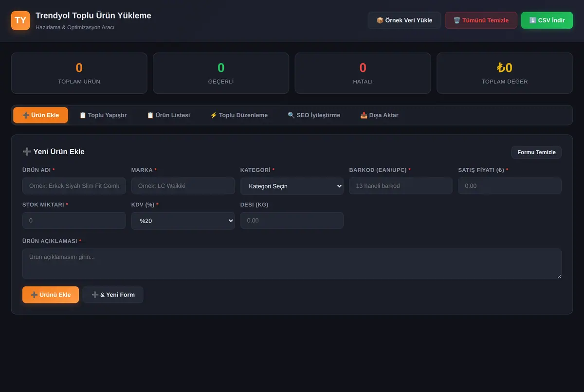Click the Barkod (EAN/UPC) input
Image resolution: width=584 pixels, height=392 pixels.
coord(401,186)
